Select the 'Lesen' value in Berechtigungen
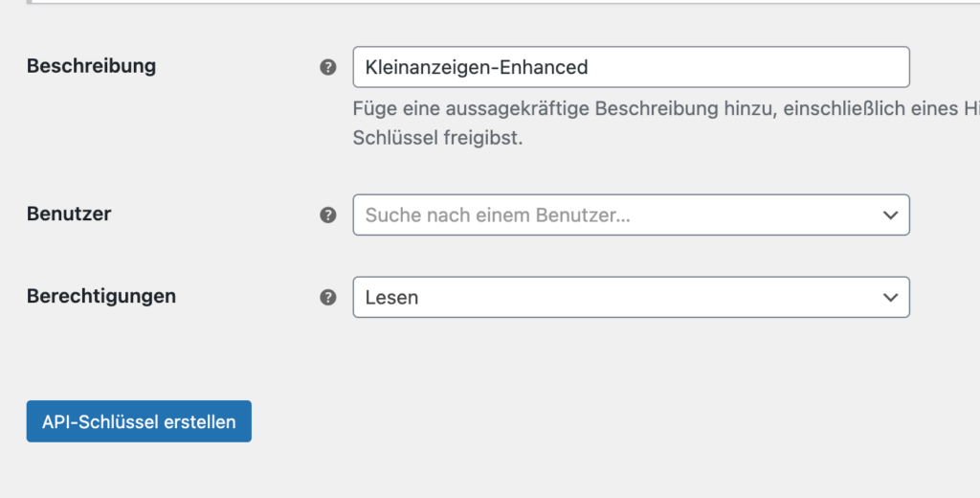 click(391, 298)
